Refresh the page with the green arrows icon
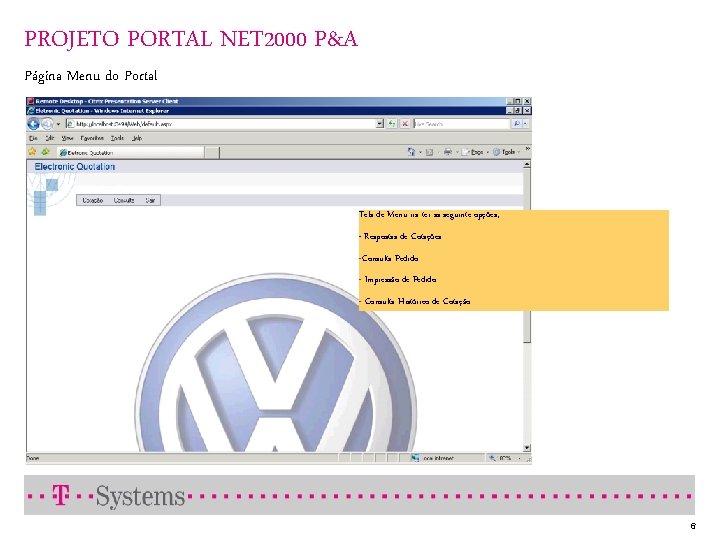The width and height of the screenshot is (720, 540). 392,124
